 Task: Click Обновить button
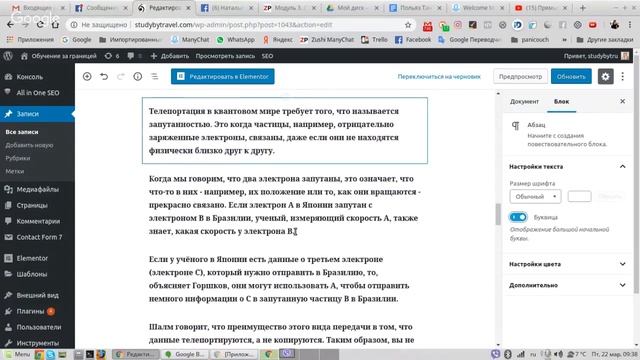coord(571,76)
